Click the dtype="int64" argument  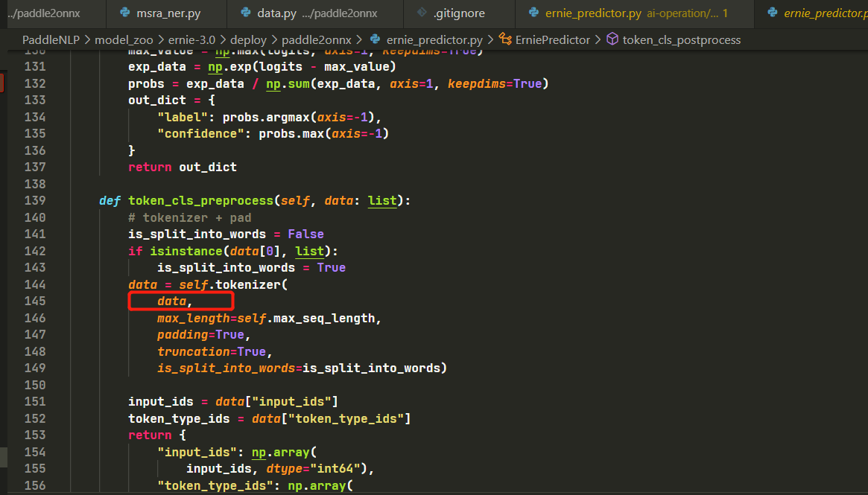tap(313, 468)
